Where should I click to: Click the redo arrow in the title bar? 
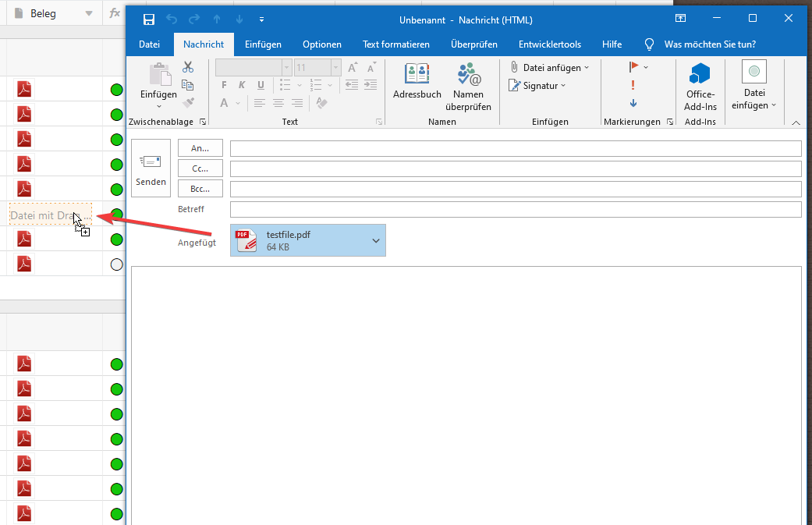click(194, 20)
